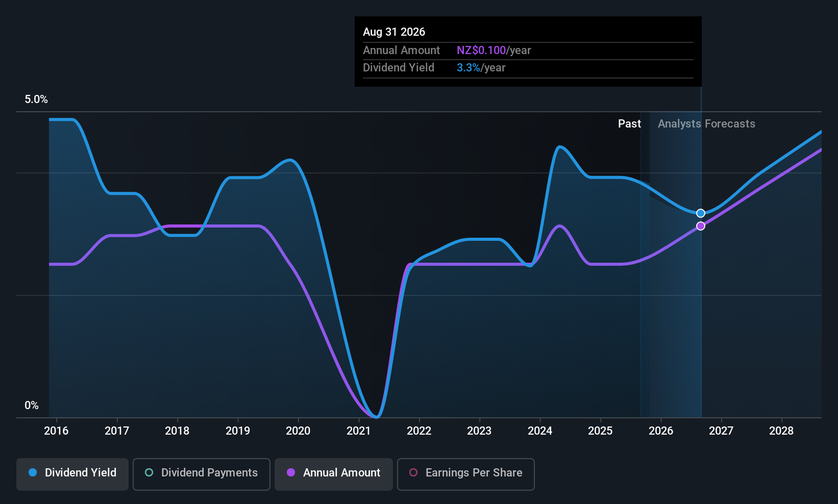Click the NZ$0.100 annual amount value
This screenshot has width=838, height=504.
point(481,50)
